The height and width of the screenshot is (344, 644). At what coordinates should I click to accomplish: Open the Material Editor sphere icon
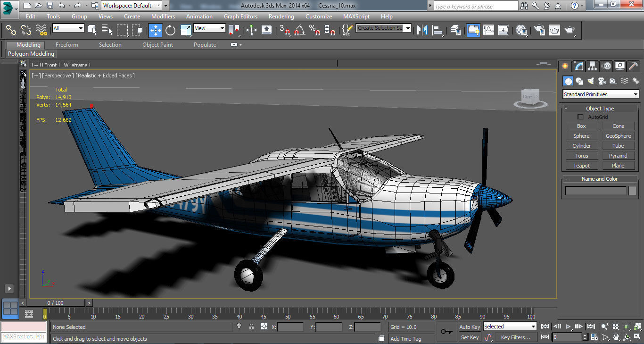pos(521,30)
